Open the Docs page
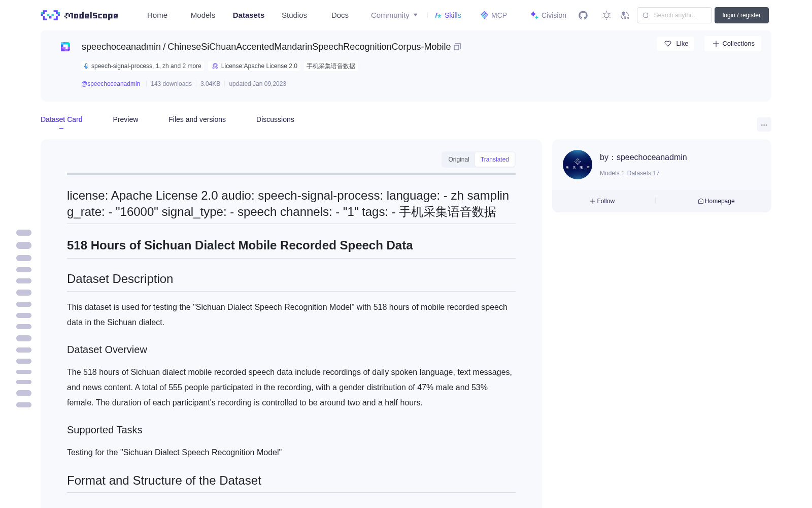812x508 pixels. [340, 15]
